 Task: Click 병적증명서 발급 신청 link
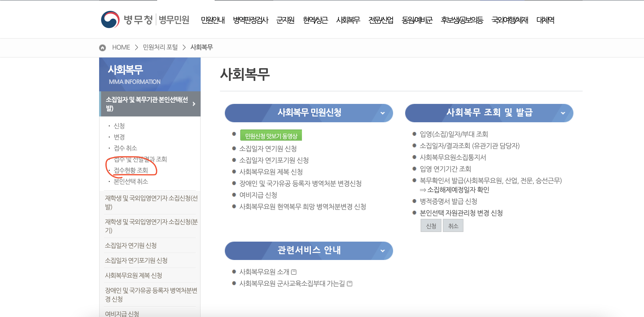[448, 201]
